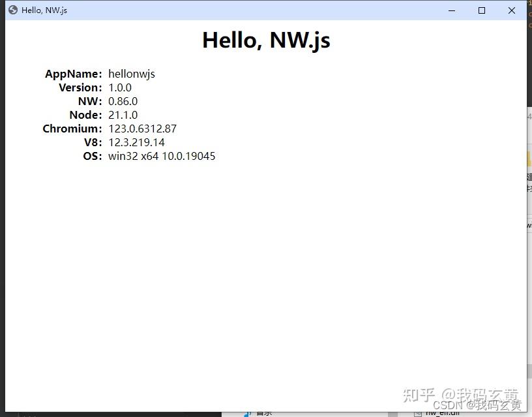Select the hellonwjs AppName value

(132, 74)
